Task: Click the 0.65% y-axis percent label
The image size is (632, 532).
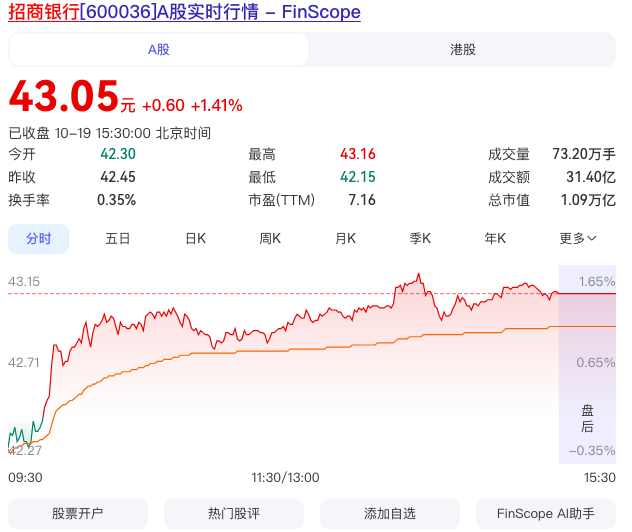Action: click(x=596, y=363)
